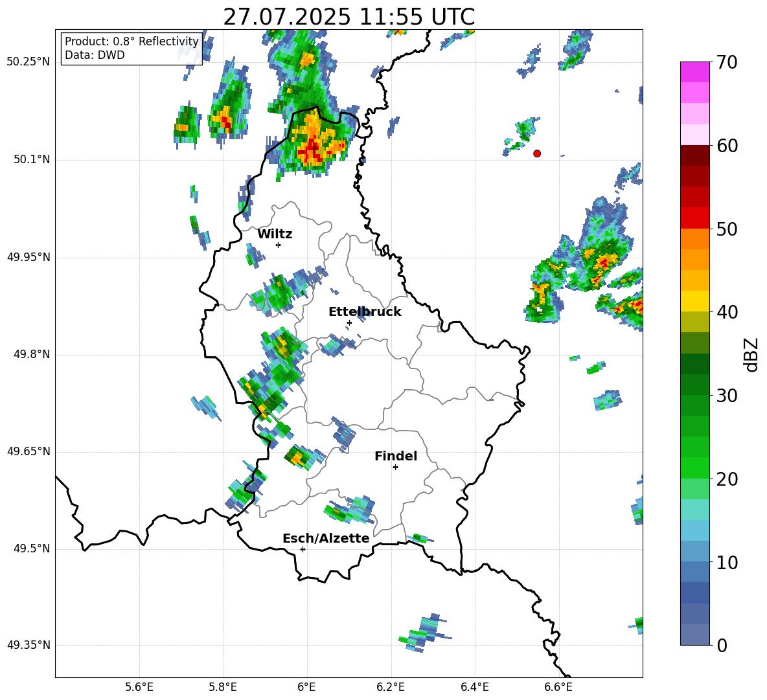Image resolution: width=767 pixels, height=700 pixels.
Task: Click the 49.5°N latitude label
Action: pos(32,549)
